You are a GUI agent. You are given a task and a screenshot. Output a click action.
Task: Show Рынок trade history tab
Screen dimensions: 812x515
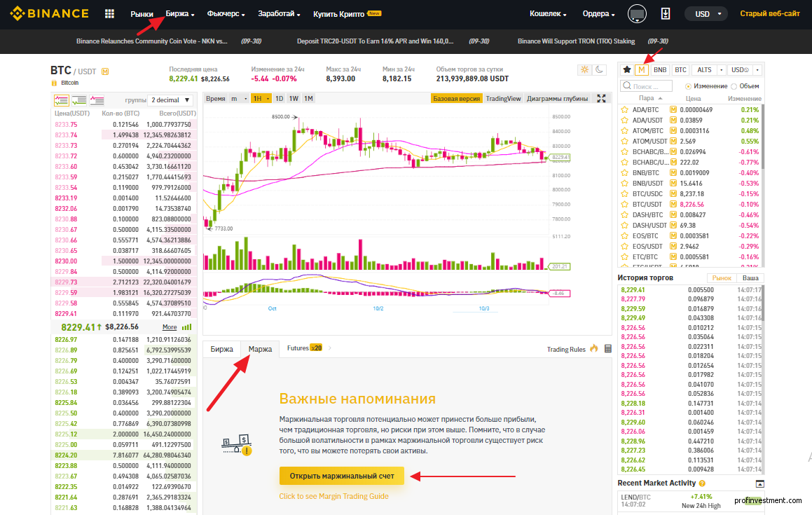point(722,278)
